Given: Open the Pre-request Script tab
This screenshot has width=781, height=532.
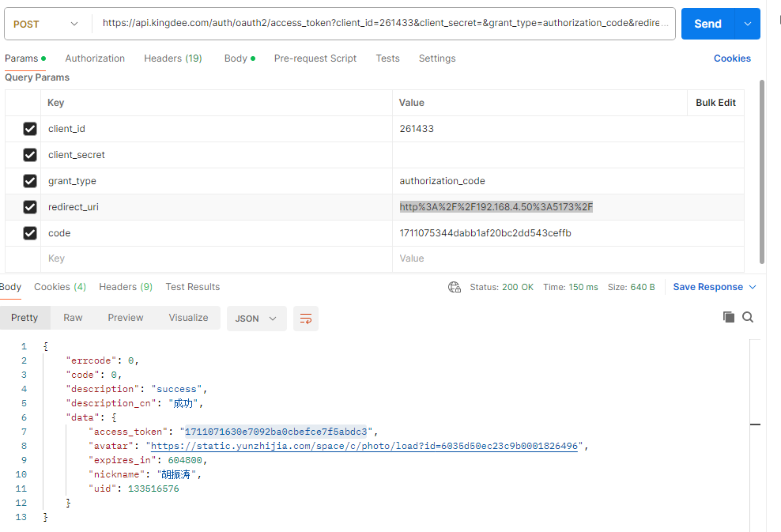Looking at the screenshot, I should pyautogui.click(x=315, y=58).
